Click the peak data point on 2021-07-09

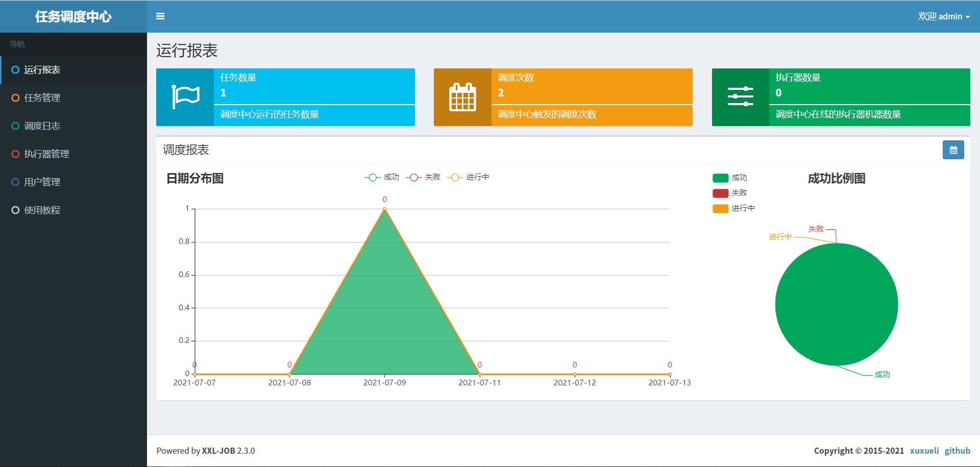click(x=385, y=209)
